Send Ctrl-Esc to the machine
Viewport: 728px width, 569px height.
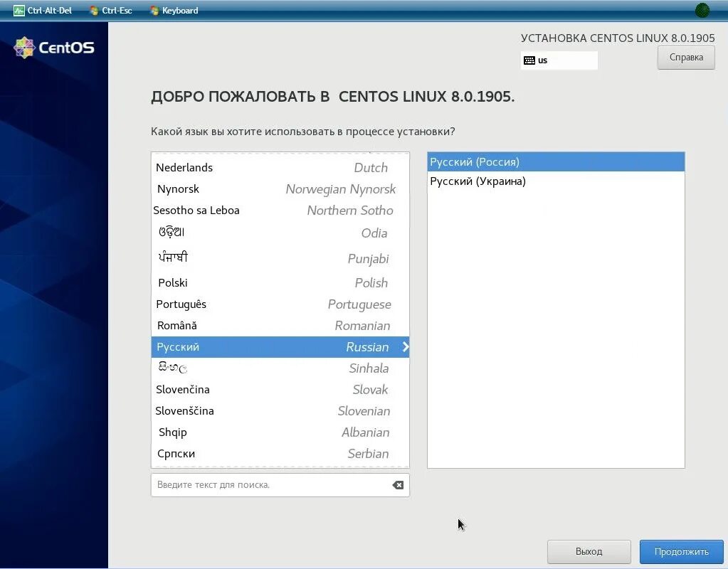point(111,11)
